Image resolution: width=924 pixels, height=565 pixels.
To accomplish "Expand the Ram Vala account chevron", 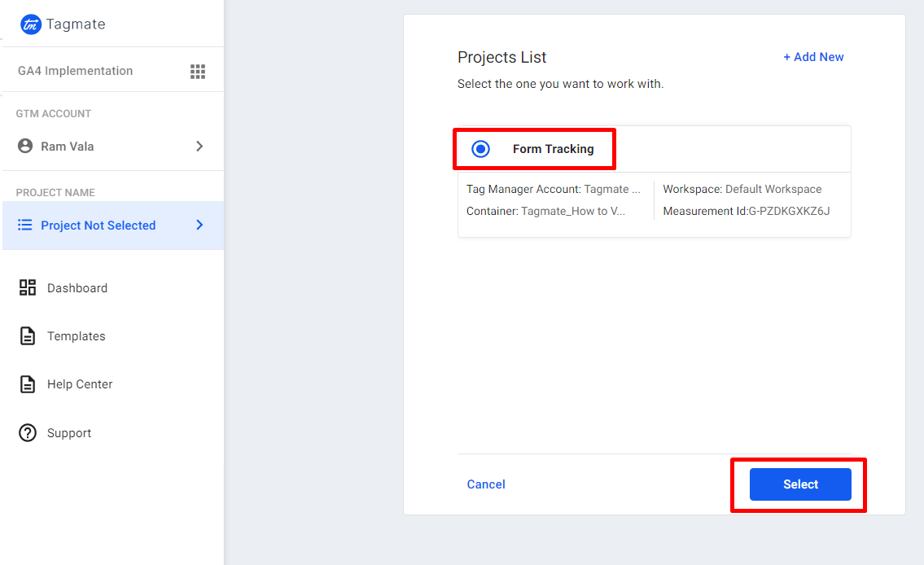I will coord(199,147).
